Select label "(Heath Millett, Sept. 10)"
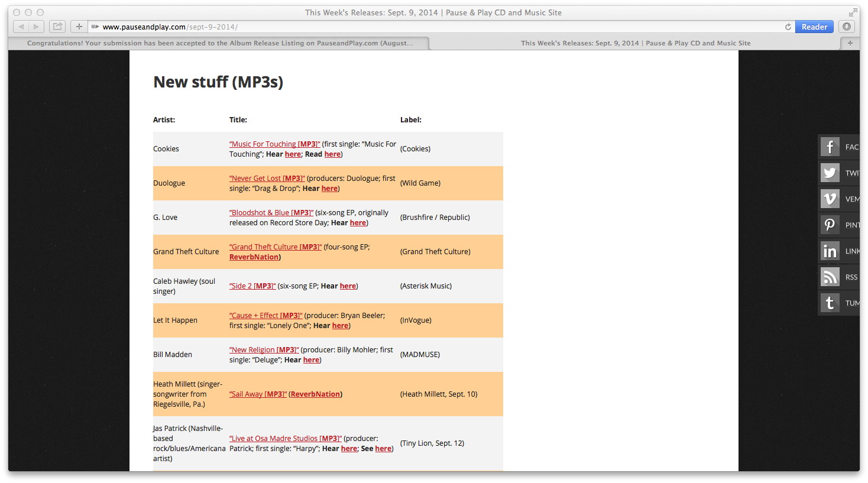The height and width of the screenshot is (483, 868). point(439,394)
